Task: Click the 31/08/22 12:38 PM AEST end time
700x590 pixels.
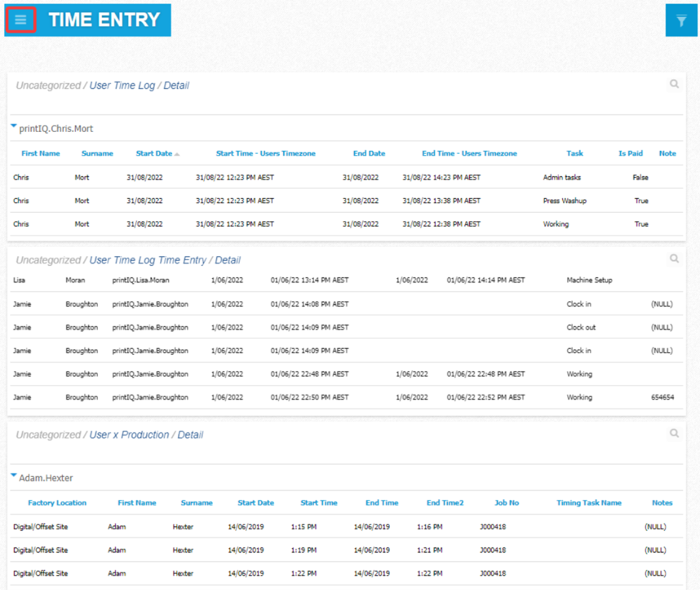Action: pos(442,224)
